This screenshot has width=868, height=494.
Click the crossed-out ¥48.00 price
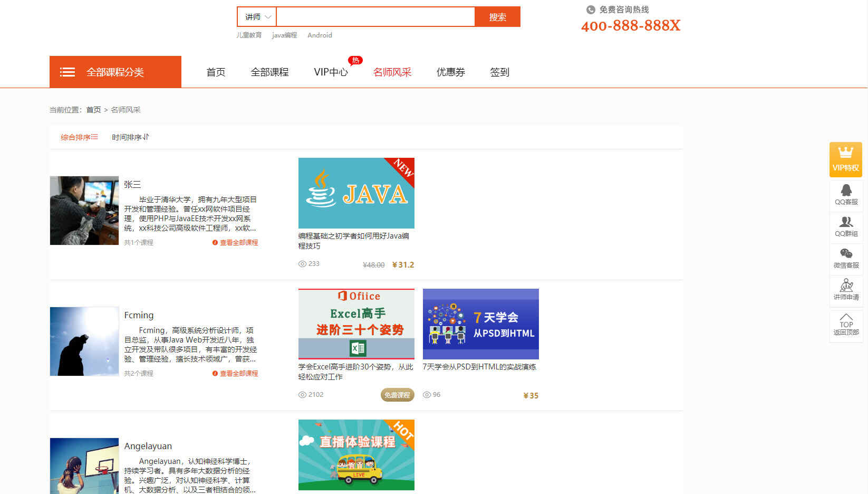[x=373, y=265]
